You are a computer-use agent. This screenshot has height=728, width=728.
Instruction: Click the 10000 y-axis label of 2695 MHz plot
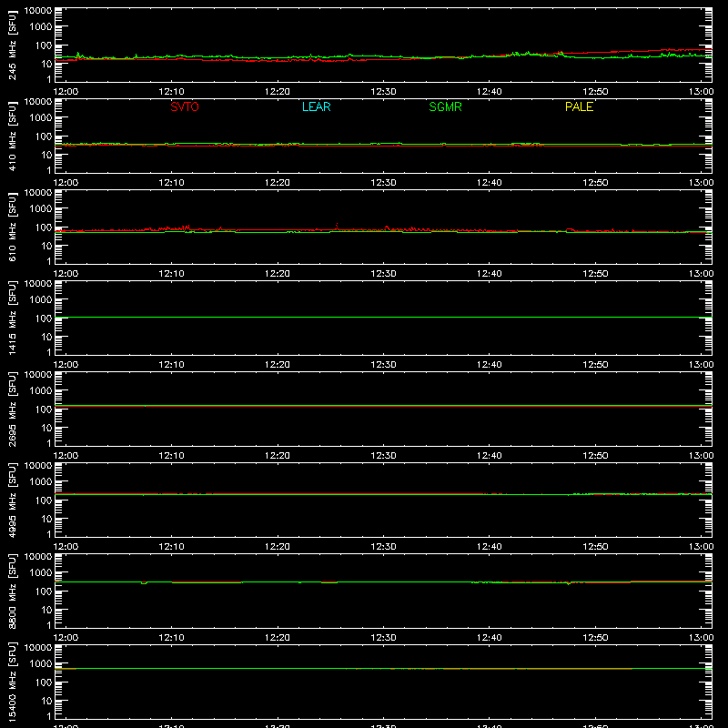tap(38, 375)
